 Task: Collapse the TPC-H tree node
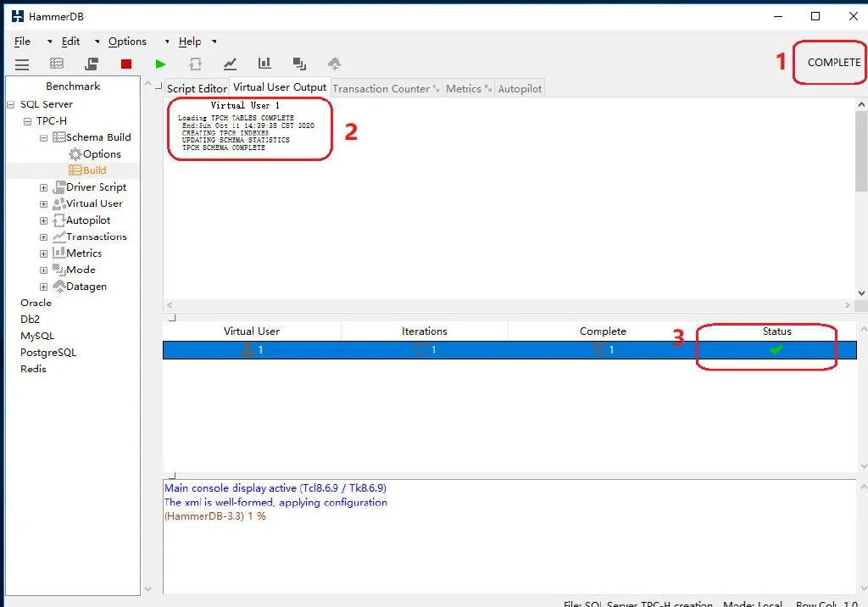[27, 121]
